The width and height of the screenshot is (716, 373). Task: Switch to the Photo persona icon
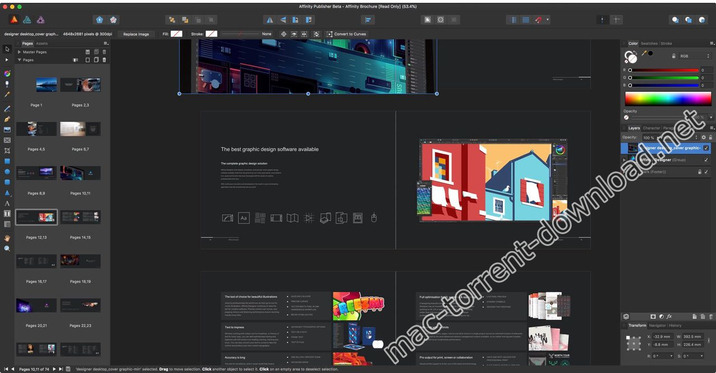coord(41,20)
